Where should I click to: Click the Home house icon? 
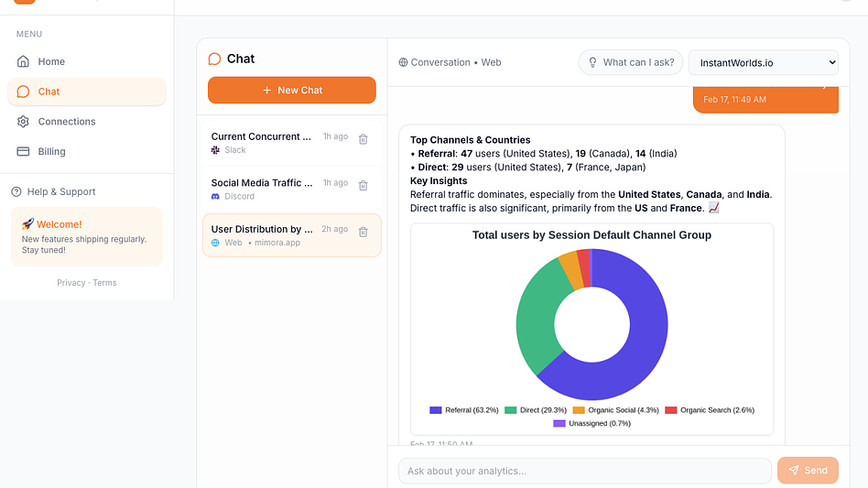pos(23,61)
